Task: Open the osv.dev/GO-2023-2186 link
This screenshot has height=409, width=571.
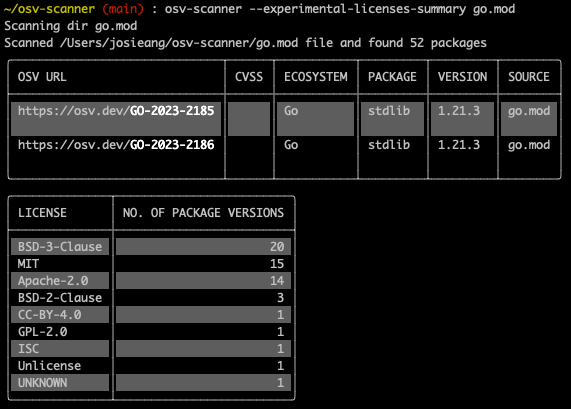Action: (116, 145)
